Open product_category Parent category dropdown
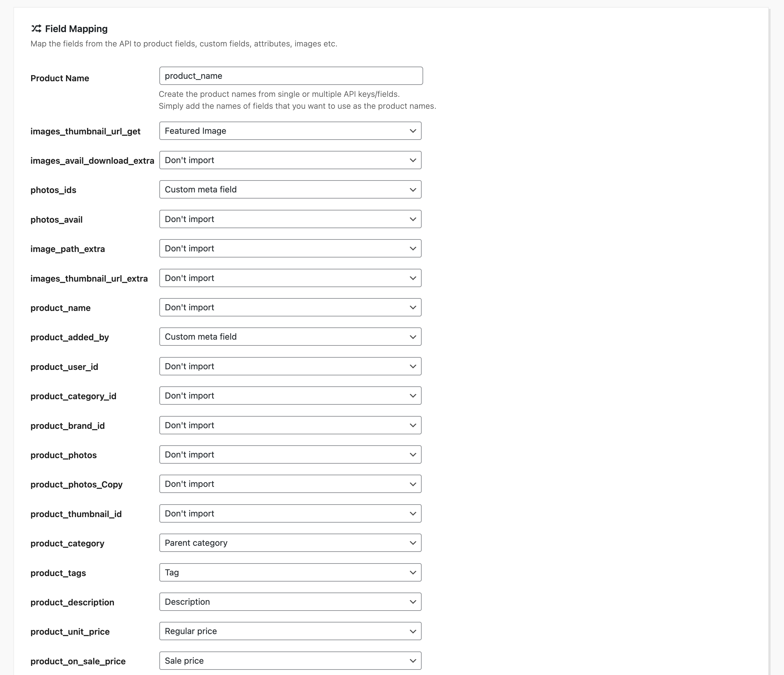 coord(290,543)
